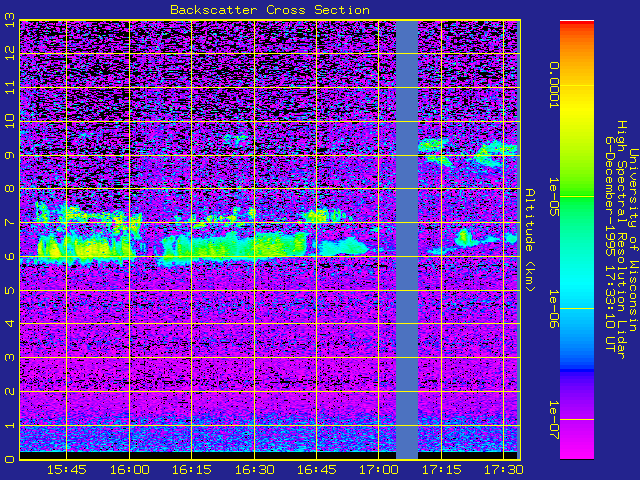
Task: Click the cirrus cloud near 9 km at 17:15
Action: pos(436,151)
